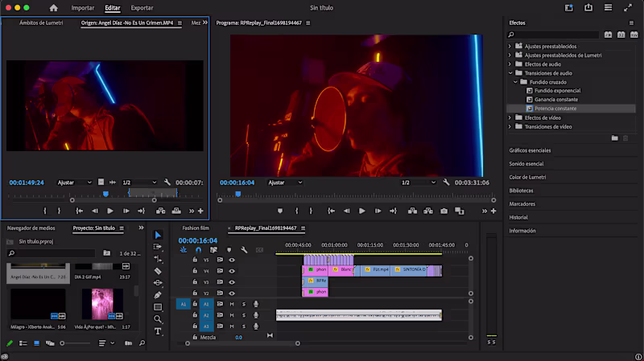Image resolution: width=644 pixels, height=361 pixels.
Task: Choose the Type text tool
Action: pyautogui.click(x=158, y=331)
